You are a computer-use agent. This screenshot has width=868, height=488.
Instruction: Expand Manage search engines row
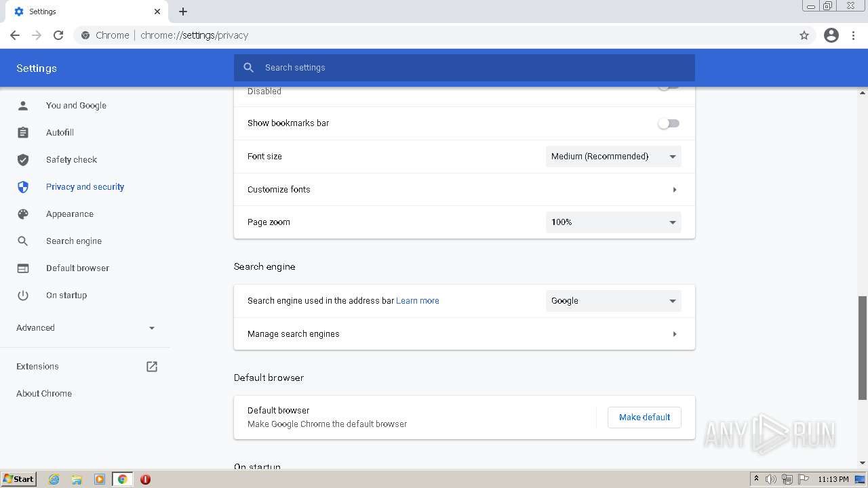pos(465,334)
